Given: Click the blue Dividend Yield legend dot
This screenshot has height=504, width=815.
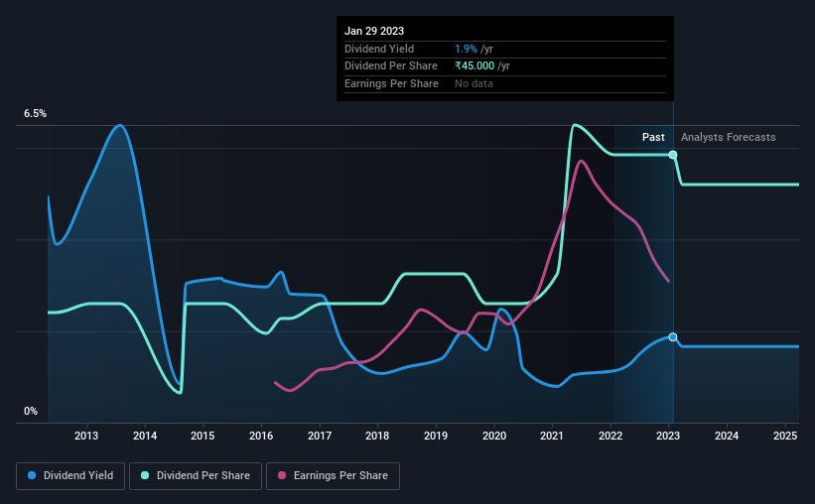Looking at the screenshot, I should click(32, 475).
